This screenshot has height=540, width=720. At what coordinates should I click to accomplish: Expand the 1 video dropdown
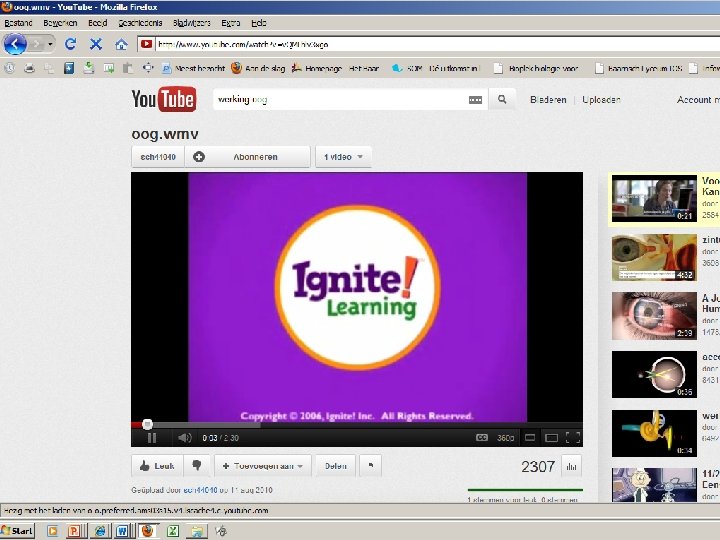343,157
